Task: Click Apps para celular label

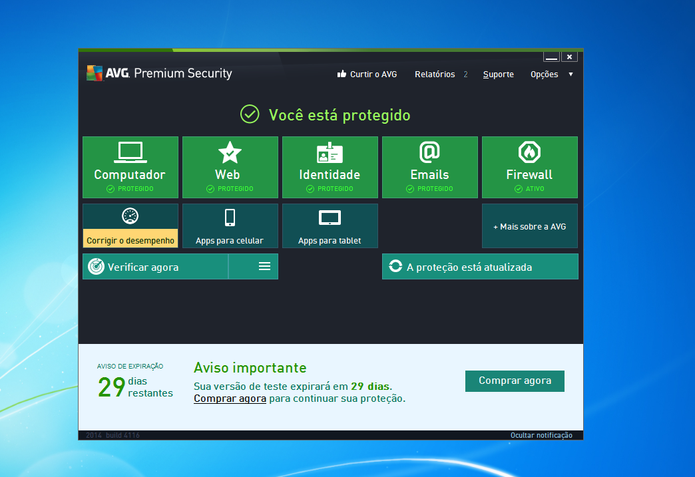Action: tap(229, 241)
